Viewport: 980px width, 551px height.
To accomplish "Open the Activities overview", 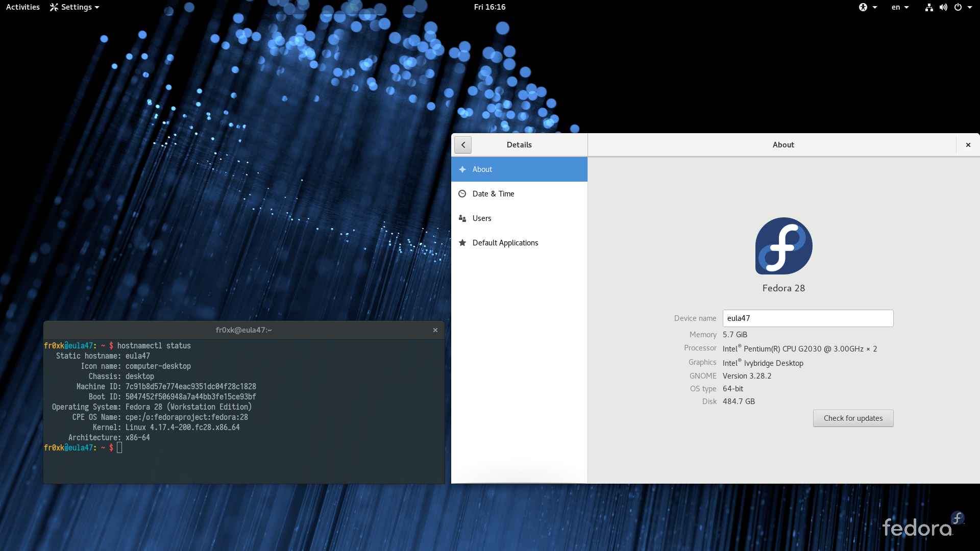I will 23,7.
